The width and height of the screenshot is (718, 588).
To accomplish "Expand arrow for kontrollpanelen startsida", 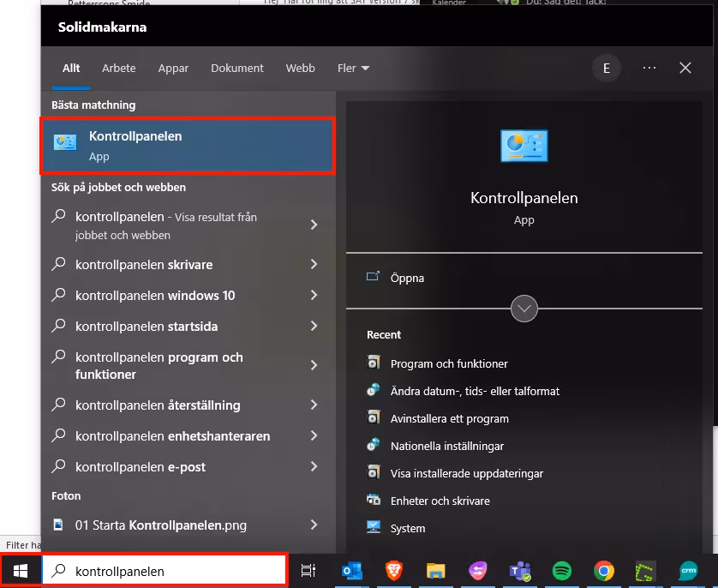I will coord(314,326).
